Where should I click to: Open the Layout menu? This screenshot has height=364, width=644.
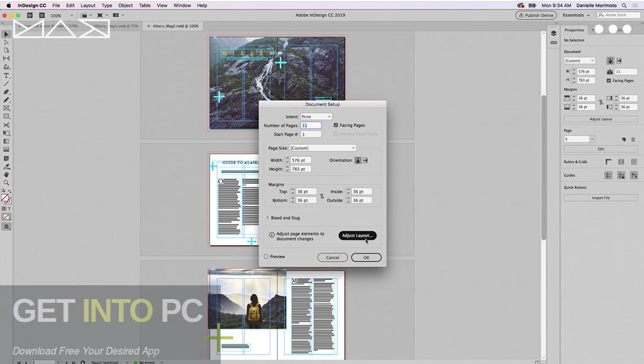point(87,5)
